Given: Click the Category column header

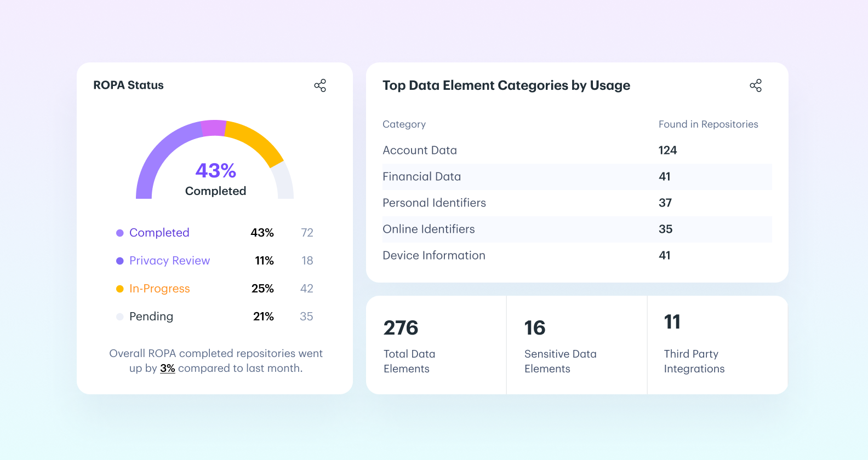Looking at the screenshot, I should 404,124.
